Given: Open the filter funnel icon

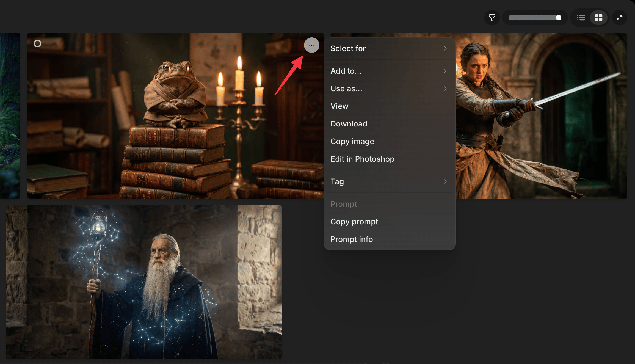Looking at the screenshot, I should (x=492, y=18).
